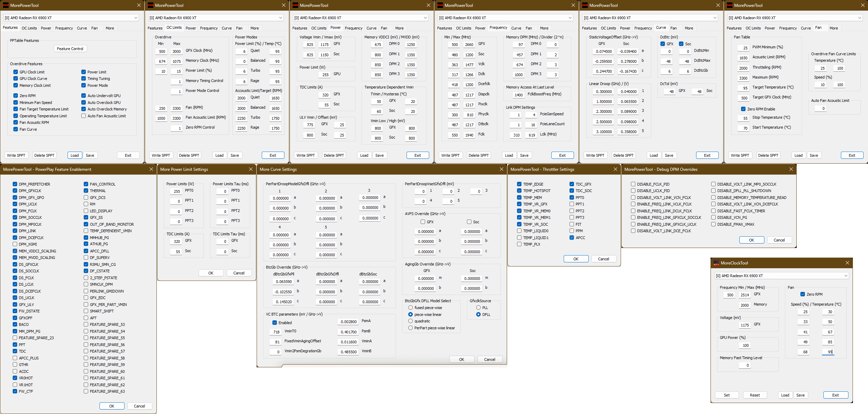Check the APCC_PLUS feature checkbox
The height and width of the screenshot is (414, 868).
(15, 358)
